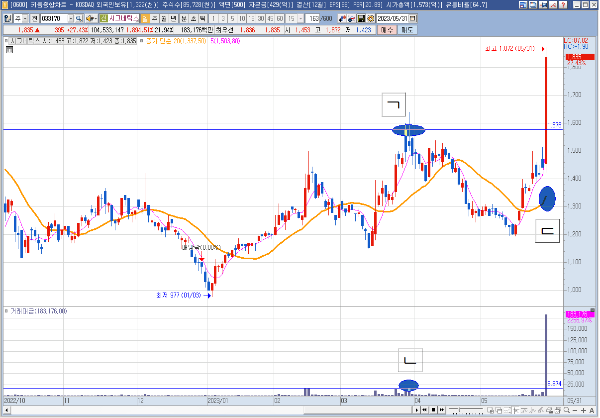This screenshot has height=418, width=600.
Task: Click the 최우선 quote label
Action: click(x=224, y=30)
